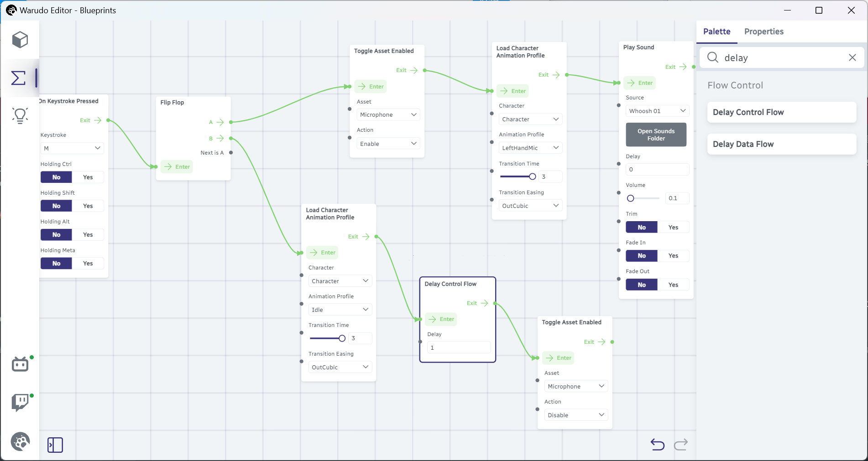
Task: Click Flip Flop output A arrow
Action: [x=220, y=122]
